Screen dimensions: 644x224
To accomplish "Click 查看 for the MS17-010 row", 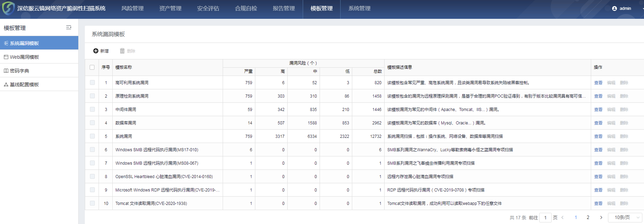I will click(598, 150).
